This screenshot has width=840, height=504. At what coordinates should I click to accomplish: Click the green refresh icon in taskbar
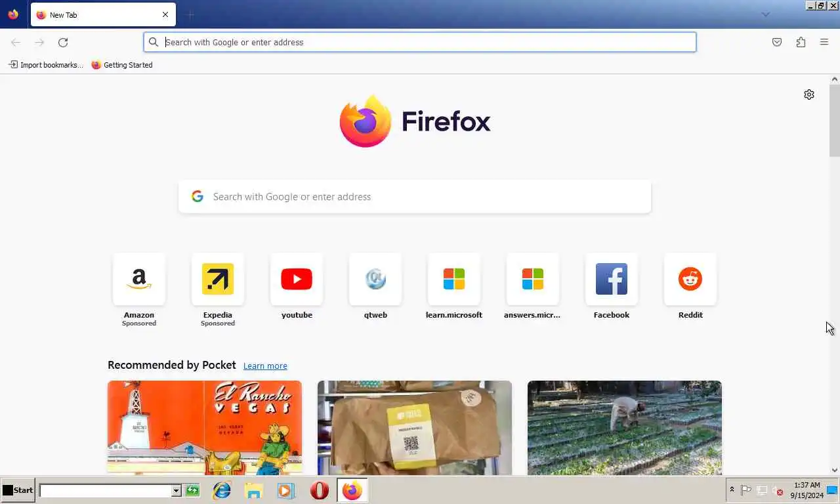click(192, 490)
